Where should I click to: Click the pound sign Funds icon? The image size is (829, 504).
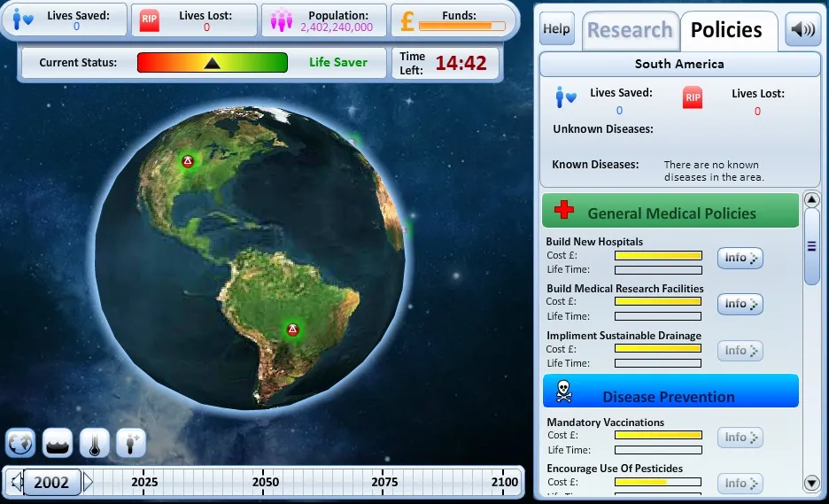point(407,20)
